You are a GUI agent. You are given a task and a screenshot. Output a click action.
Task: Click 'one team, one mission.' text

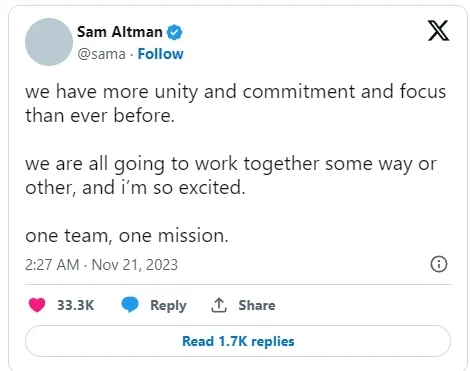coord(127,236)
